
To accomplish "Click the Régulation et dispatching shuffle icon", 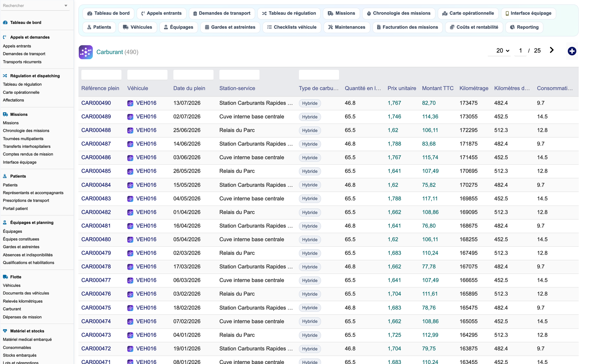I will [x=5, y=76].
